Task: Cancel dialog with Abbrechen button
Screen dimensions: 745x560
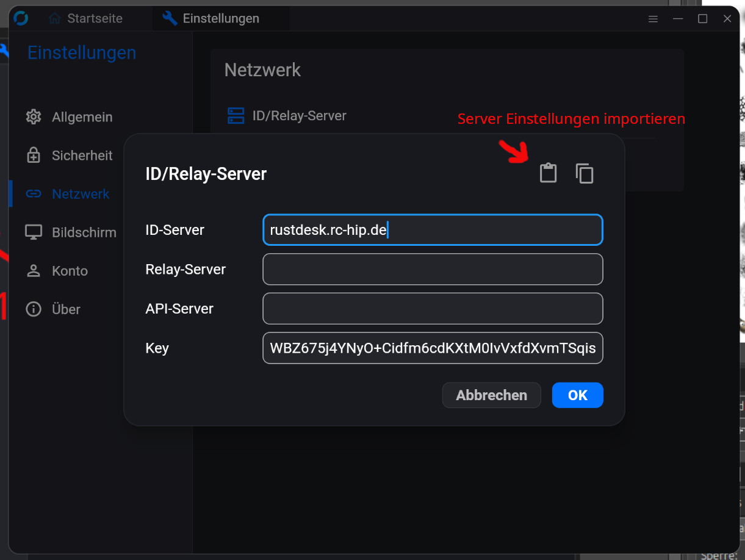Action: [491, 395]
